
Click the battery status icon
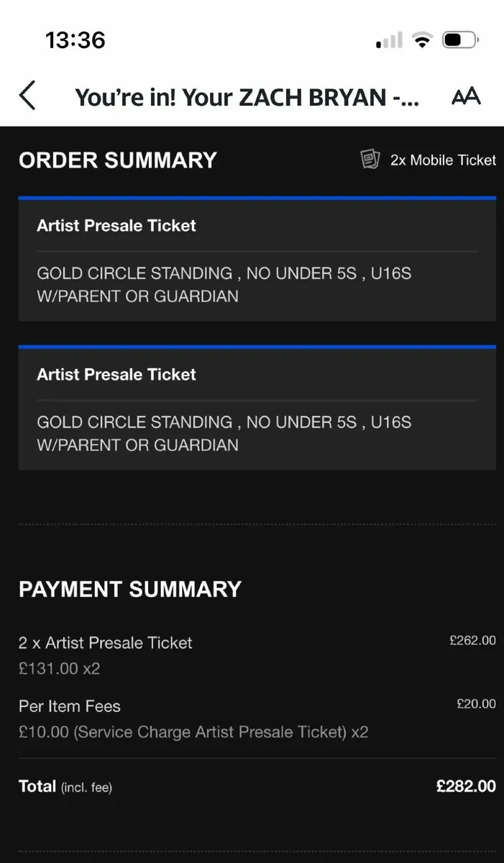click(459, 40)
